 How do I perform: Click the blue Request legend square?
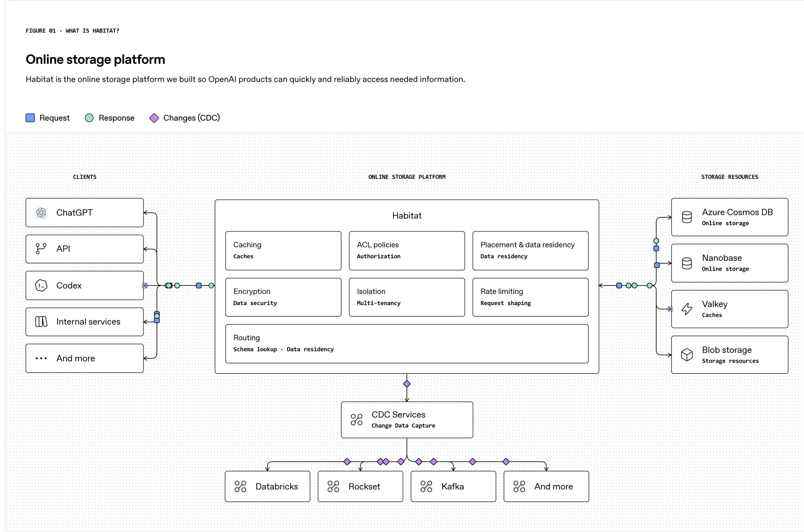30,118
